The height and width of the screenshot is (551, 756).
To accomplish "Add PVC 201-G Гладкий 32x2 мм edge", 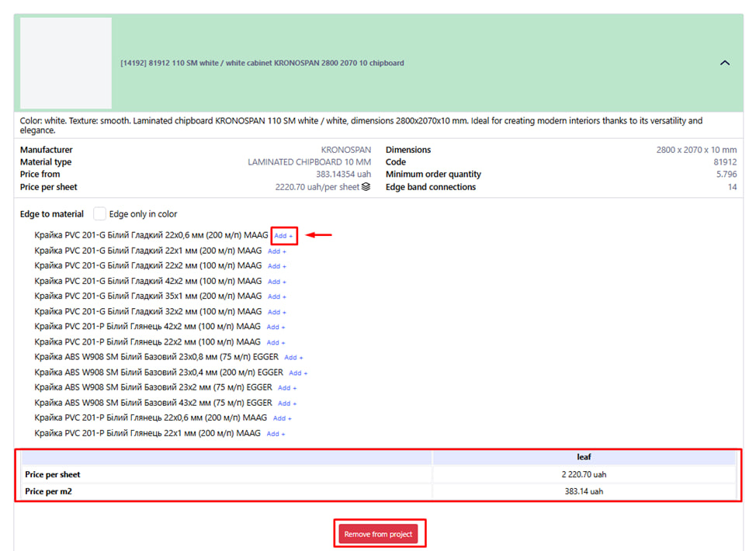I will 277,312.
